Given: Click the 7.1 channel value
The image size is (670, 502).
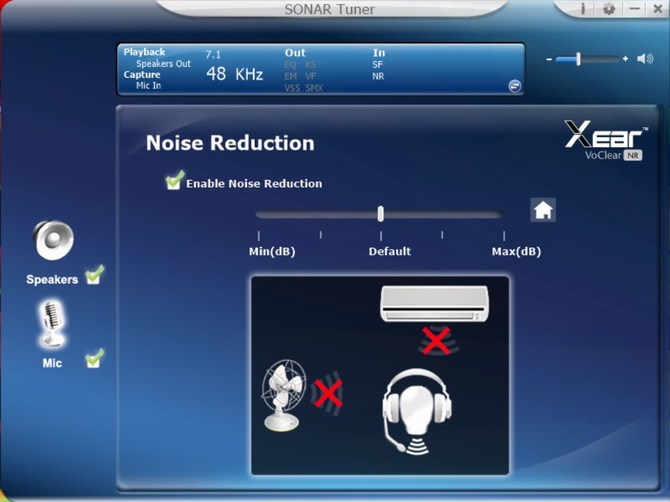Looking at the screenshot, I should pyautogui.click(x=213, y=54).
